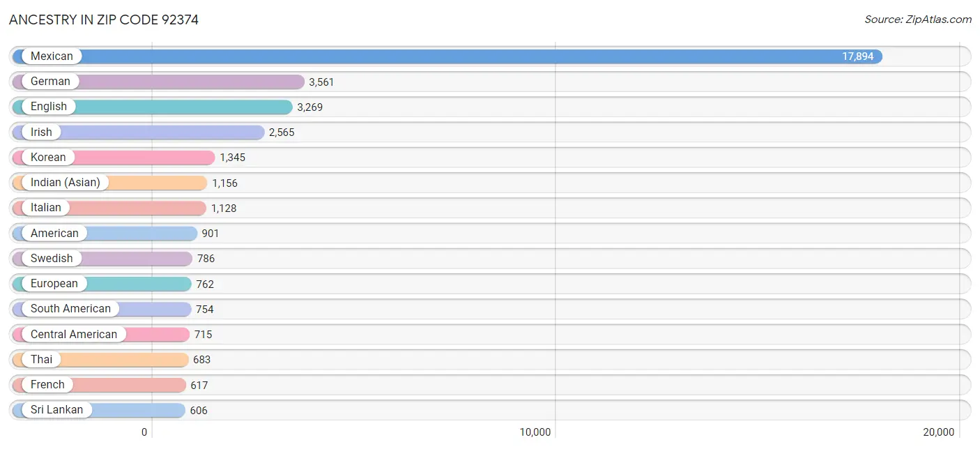
Task: Select the European label pill
Action: [x=54, y=284]
